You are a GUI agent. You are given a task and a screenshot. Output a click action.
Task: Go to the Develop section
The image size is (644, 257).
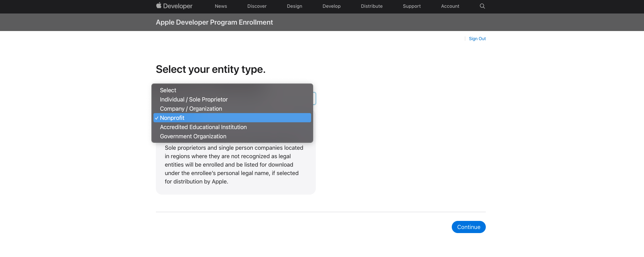tap(331, 6)
